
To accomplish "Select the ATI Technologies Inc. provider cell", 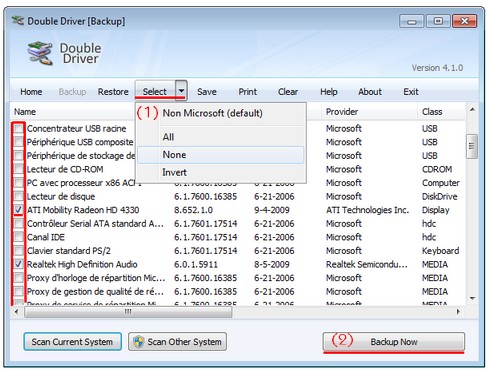I will click(367, 210).
